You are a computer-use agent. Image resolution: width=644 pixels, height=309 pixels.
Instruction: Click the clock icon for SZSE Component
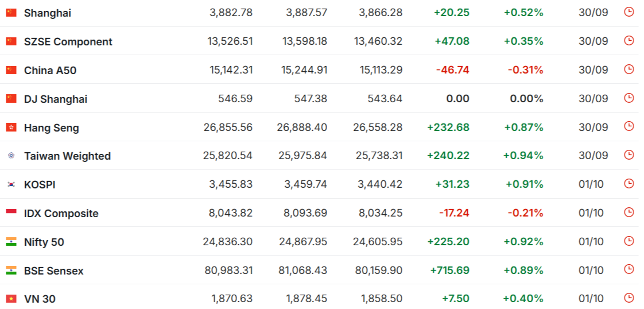click(629, 40)
